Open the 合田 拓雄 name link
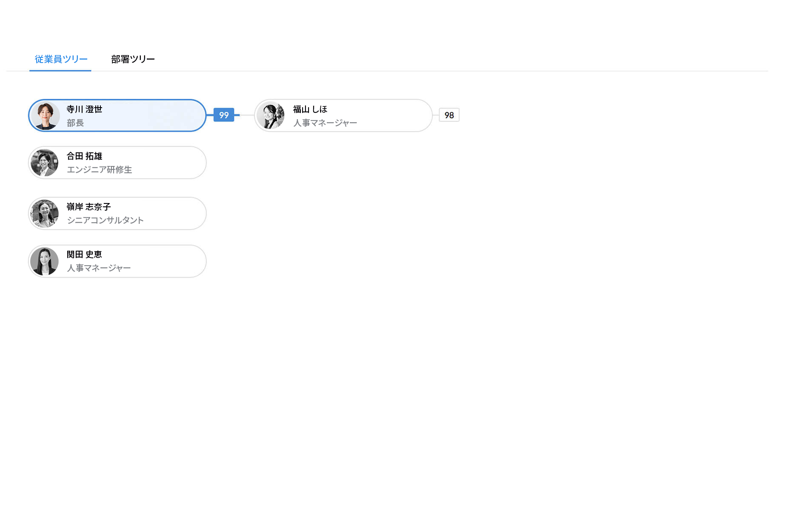 pos(84,156)
